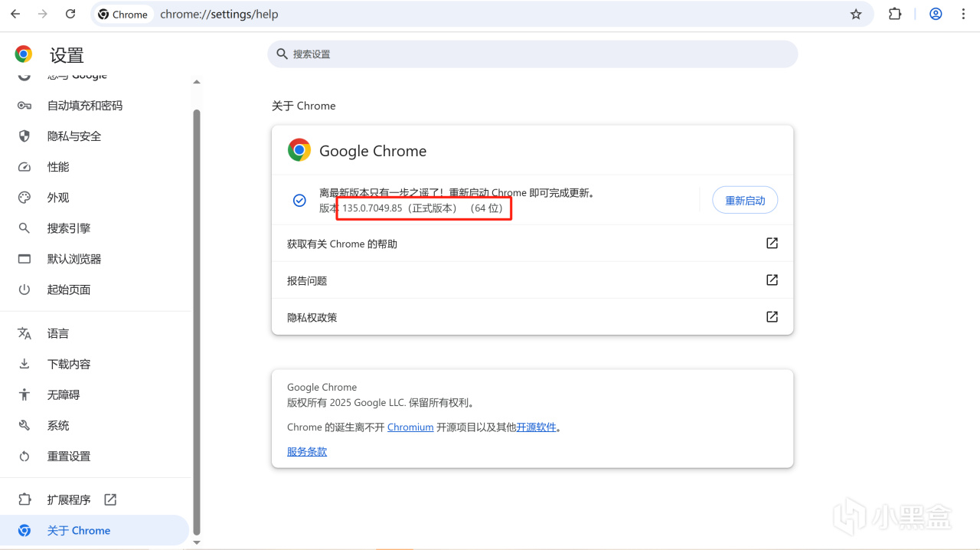Open 获取有关 Chrome 的帮助 row
Image resolution: width=980 pixels, height=550 pixels.
[532, 244]
